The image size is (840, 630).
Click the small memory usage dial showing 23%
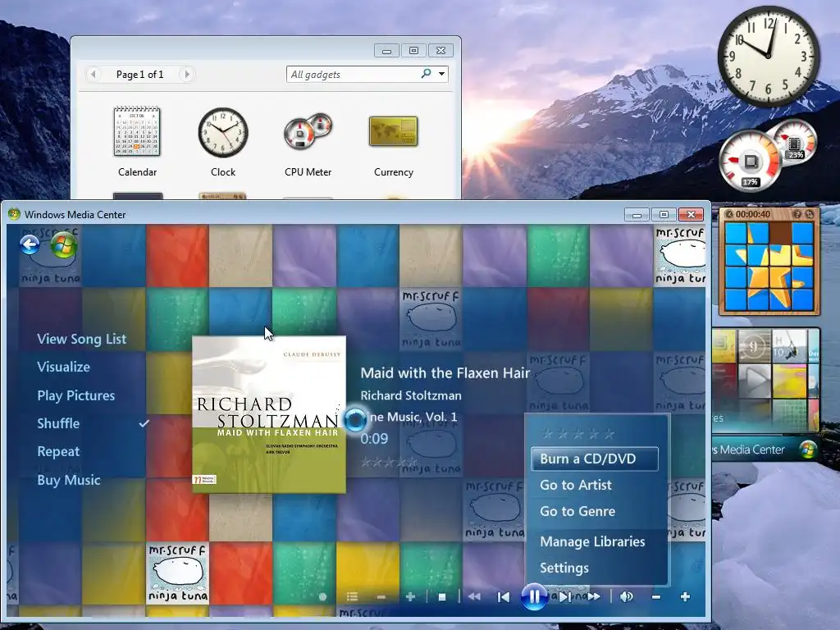tap(794, 141)
